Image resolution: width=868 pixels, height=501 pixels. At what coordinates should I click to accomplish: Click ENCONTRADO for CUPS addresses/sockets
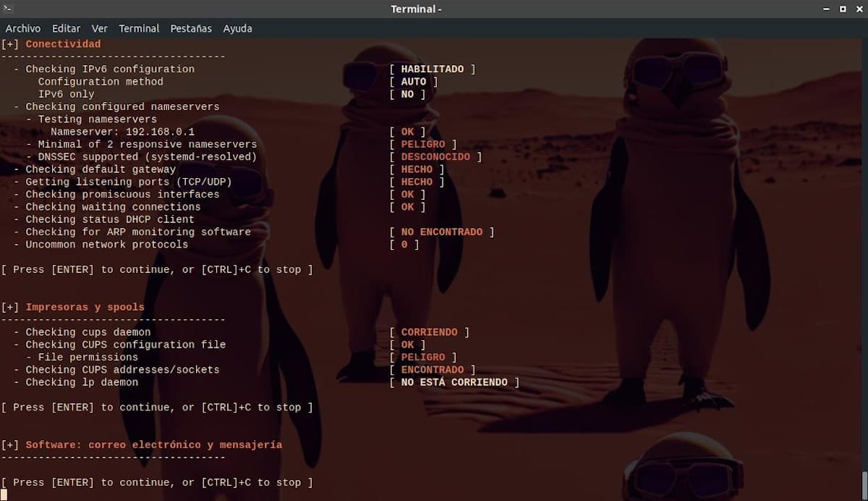433,370
